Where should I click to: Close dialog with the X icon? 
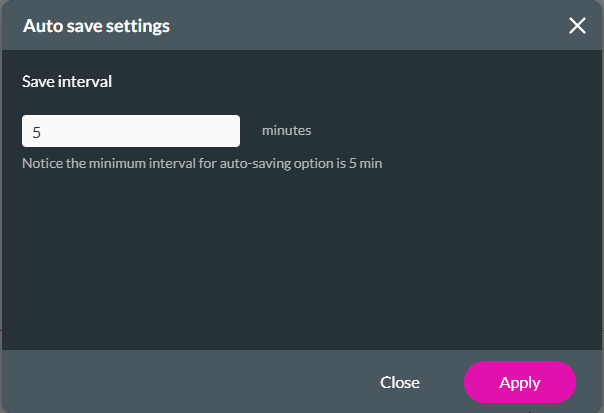(577, 26)
